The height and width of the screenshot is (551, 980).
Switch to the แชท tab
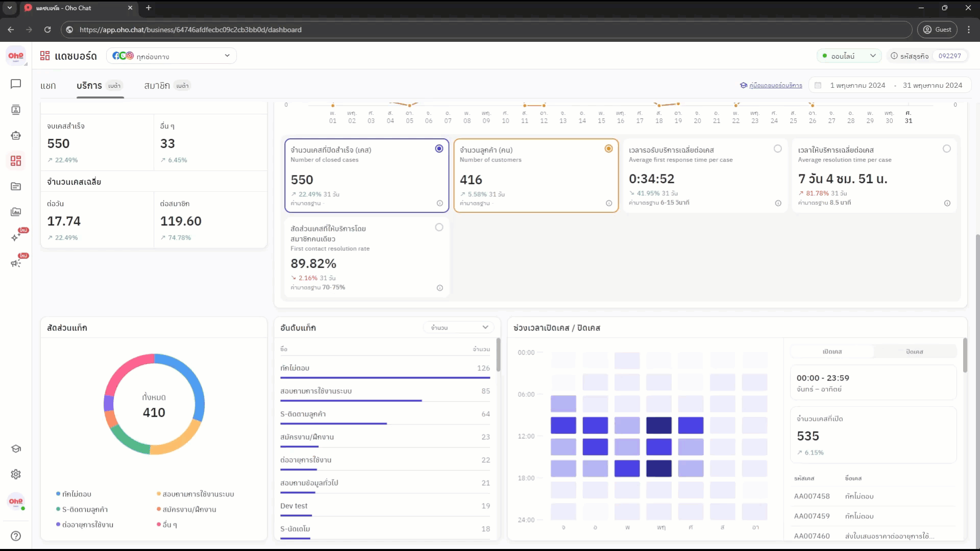(48, 85)
